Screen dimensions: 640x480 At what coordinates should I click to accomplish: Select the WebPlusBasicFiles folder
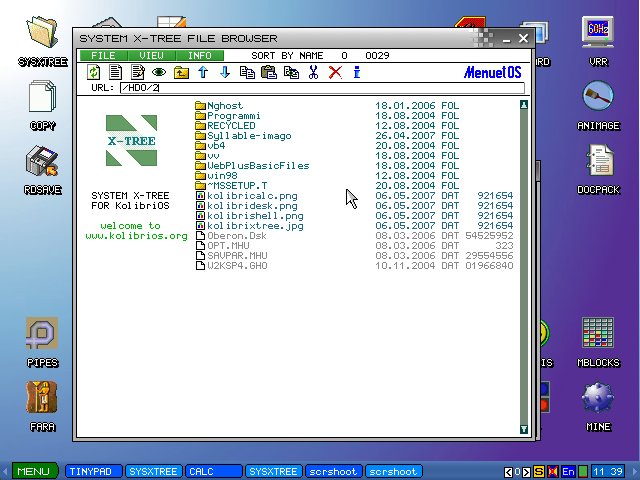[x=258, y=166]
